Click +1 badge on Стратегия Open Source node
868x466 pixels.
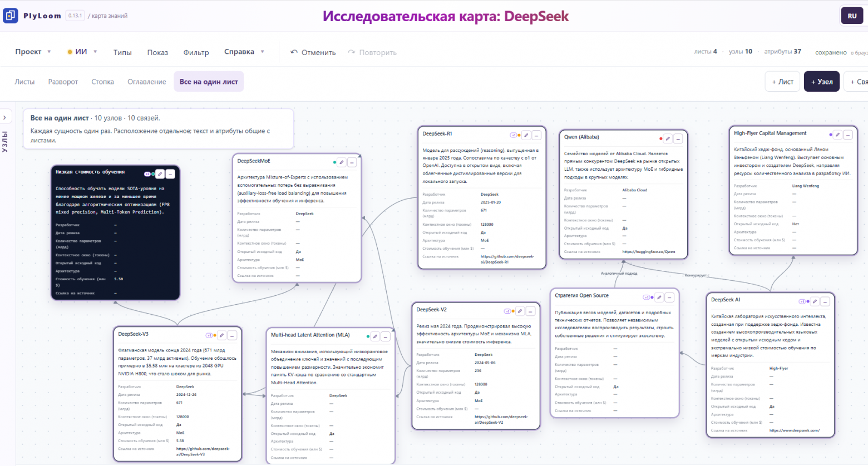click(647, 298)
